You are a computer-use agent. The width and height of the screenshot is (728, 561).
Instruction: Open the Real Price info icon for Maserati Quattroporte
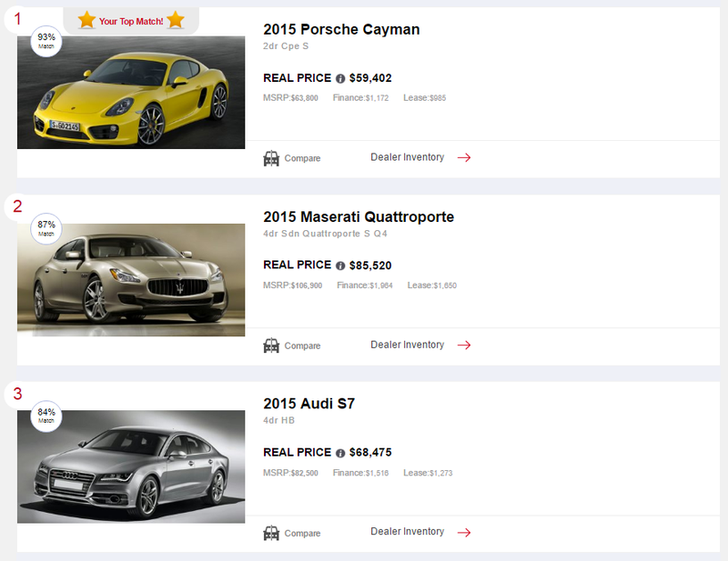[x=340, y=265]
